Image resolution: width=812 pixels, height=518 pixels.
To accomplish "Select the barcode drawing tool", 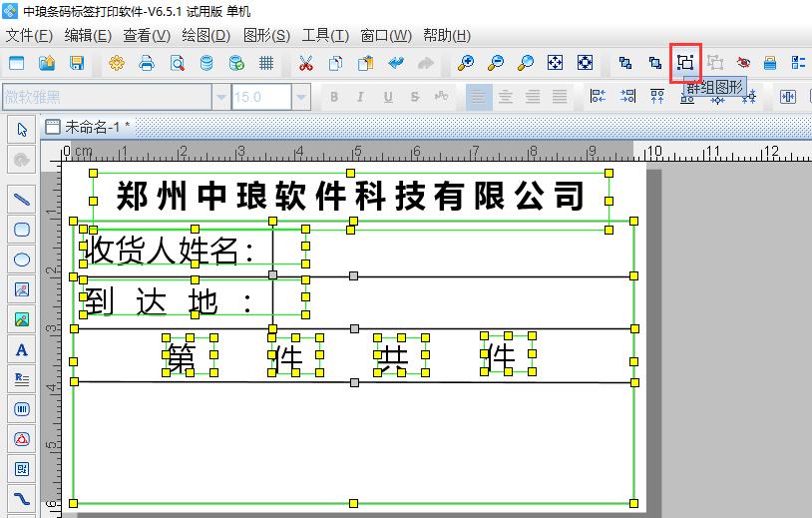I will (22, 409).
